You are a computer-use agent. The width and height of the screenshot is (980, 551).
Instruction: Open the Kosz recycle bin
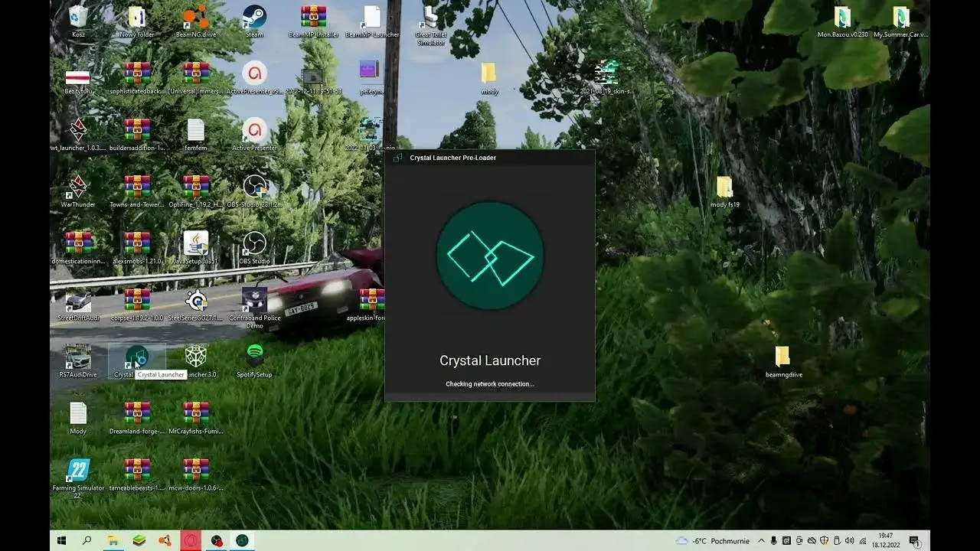[x=77, y=17]
